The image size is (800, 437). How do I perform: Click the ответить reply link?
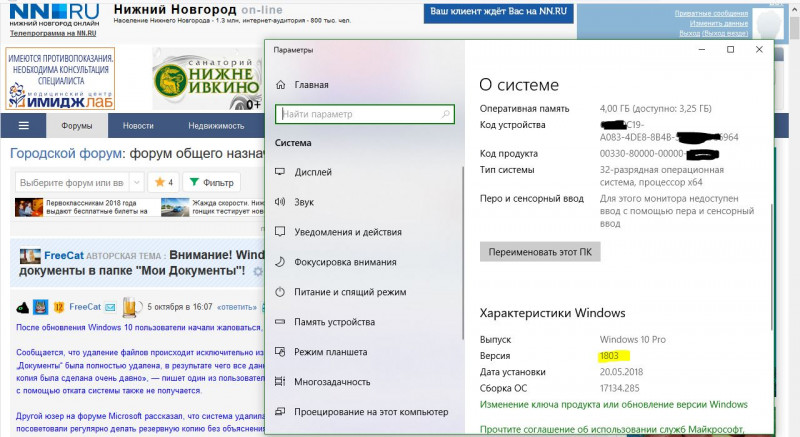(237, 307)
